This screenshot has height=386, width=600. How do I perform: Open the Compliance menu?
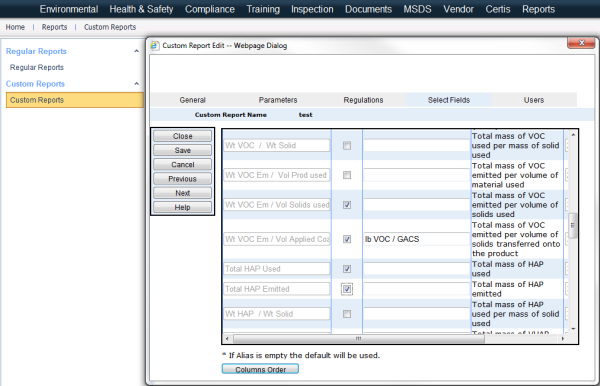210,9
